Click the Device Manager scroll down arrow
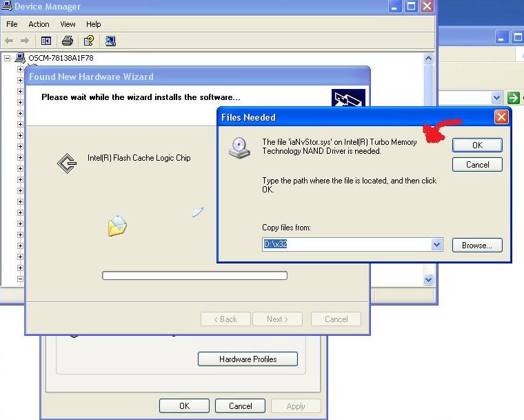This screenshot has height=420, width=524. 428,279
